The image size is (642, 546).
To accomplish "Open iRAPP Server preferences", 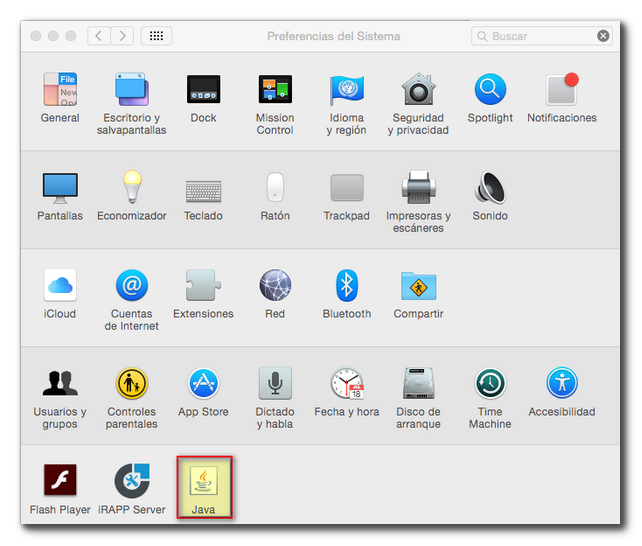I will [x=132, y=481].
